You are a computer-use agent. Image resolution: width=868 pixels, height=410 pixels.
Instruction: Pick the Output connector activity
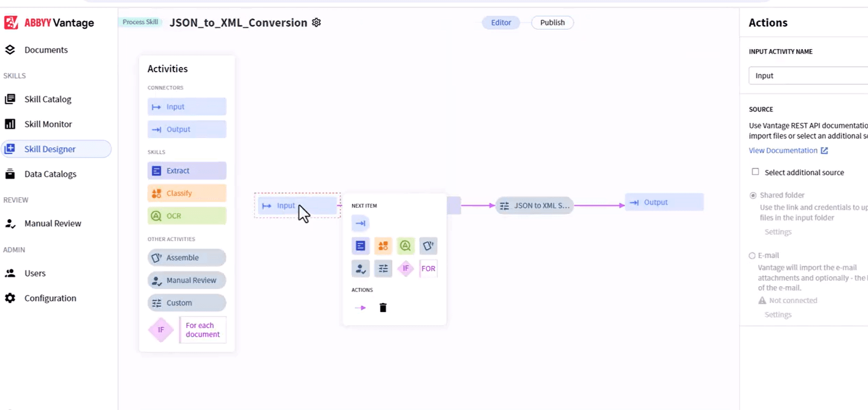pyautogui.click(x=187, y=129)
